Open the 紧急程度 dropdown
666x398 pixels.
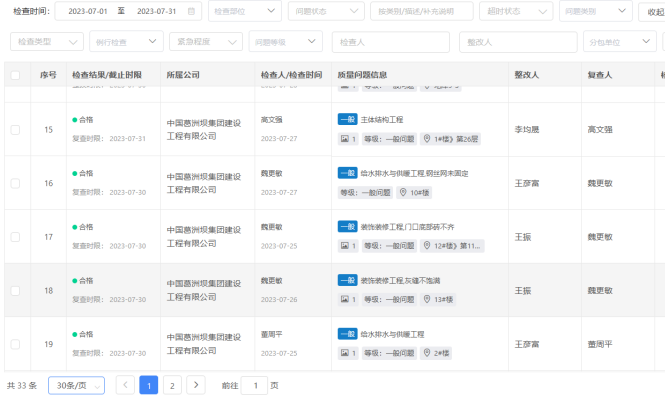point(206,42)
